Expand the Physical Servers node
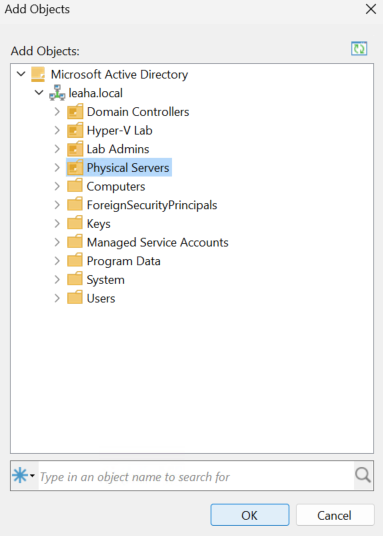383x536 pixels. click(x=57, y=168)
